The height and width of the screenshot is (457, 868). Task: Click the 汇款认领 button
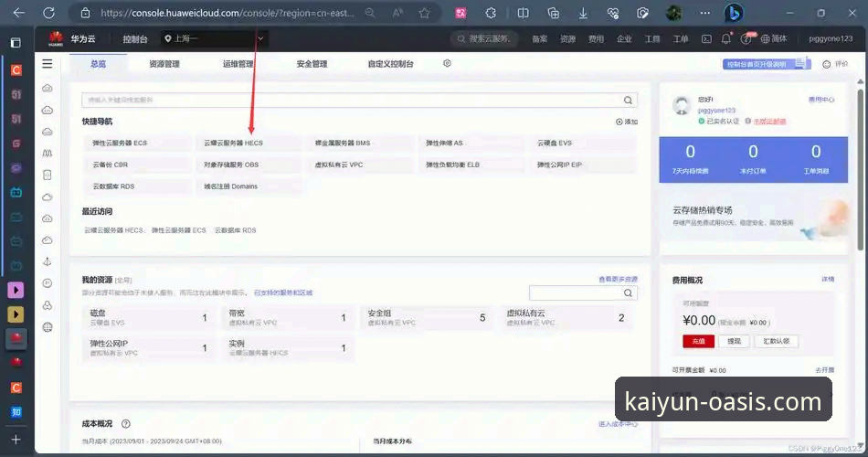(x=776, y=341)
